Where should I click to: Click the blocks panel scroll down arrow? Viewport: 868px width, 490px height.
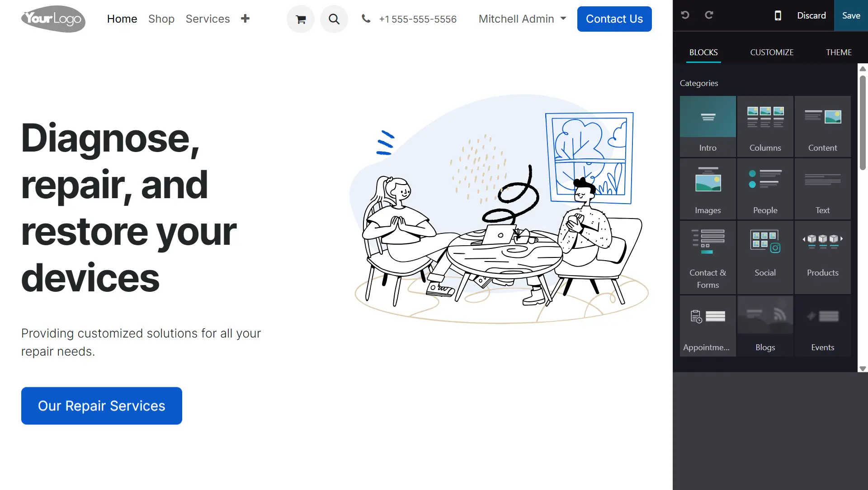[863, 369]
